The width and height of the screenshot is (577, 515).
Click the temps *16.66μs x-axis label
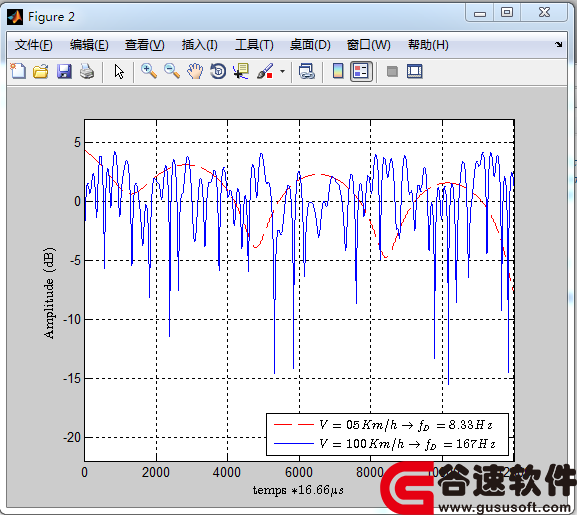click(x=298, y=490)
